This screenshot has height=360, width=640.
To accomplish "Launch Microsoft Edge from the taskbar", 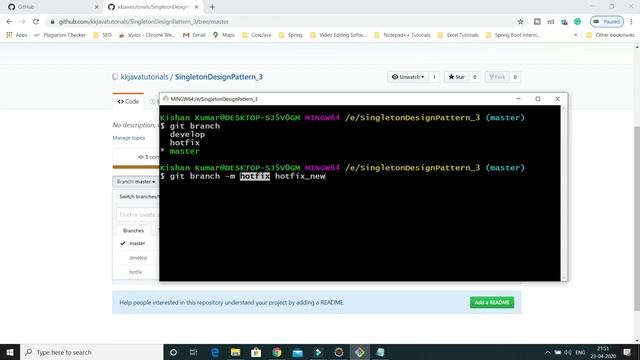I will point(215,352).
